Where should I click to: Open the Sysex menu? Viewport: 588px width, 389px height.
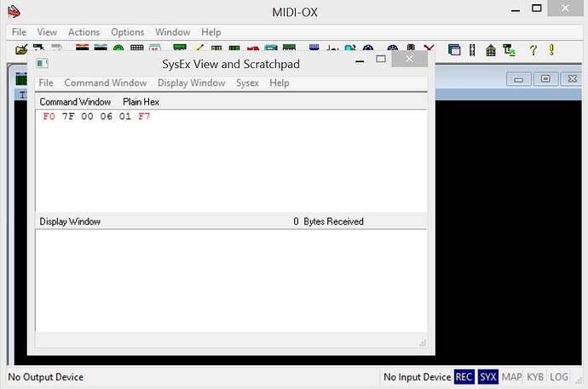coord(247,83)
